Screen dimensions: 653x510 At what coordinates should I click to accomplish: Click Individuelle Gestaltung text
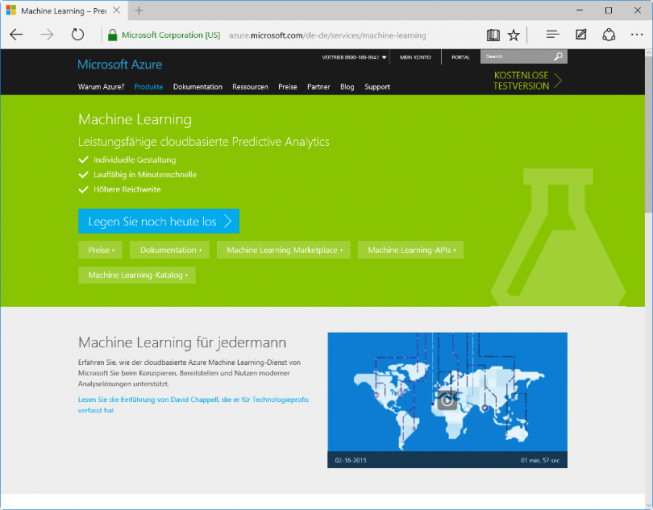(135, 160)
